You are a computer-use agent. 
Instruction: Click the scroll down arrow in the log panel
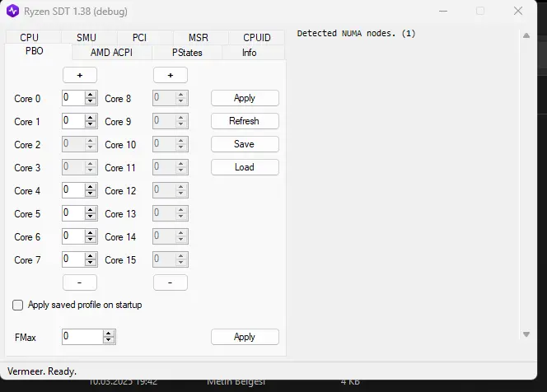tap(526, 334)
